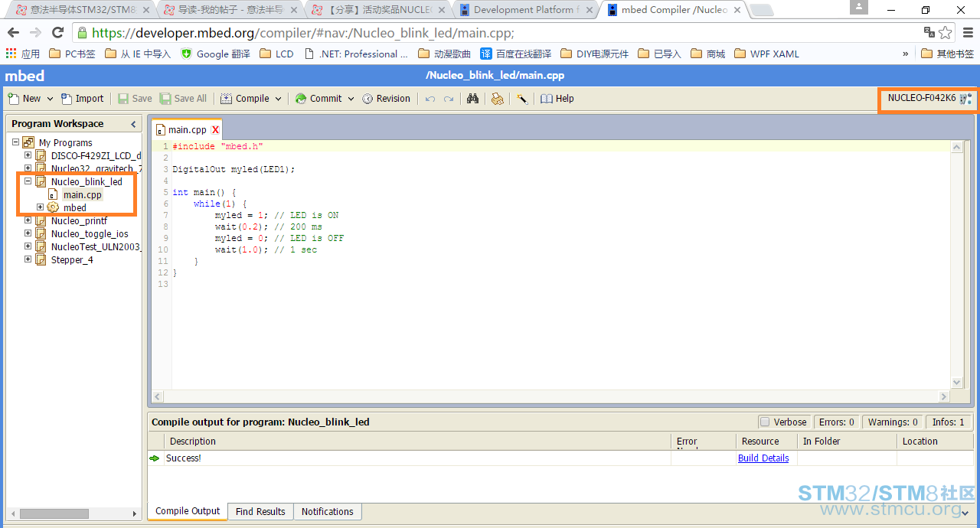Click the print icon in the toolbar
The image size is (980, 528).
(x=497, y=99)
